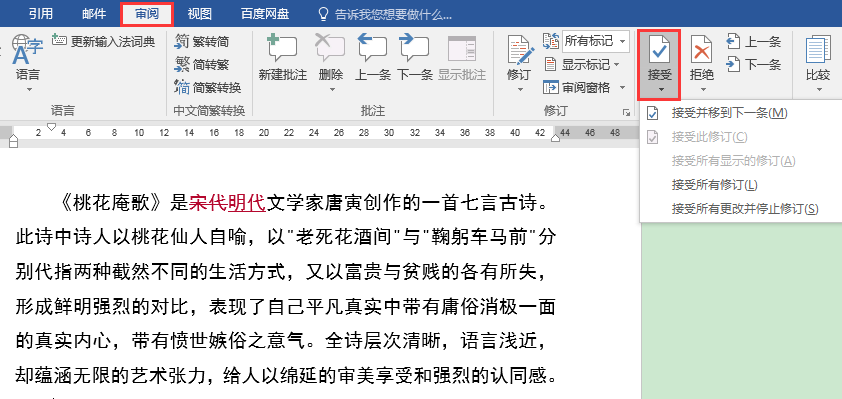Open Chinese conversion options (简繁转换)
The width and height of the screenshot is (842, 399).
(208, 88)
